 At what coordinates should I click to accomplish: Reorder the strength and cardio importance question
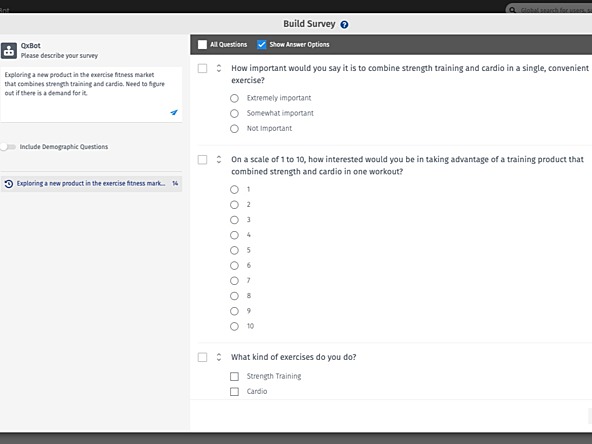(219, 68)
